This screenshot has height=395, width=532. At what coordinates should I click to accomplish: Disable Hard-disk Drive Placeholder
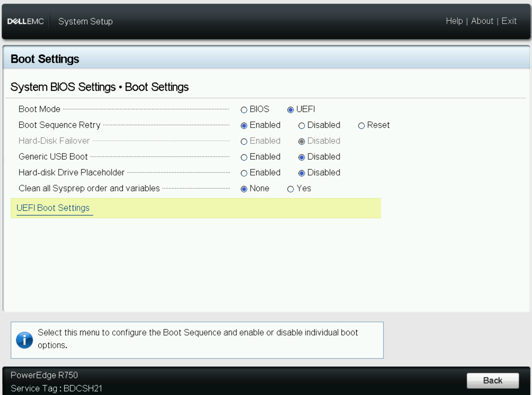[x=302, y=173]
